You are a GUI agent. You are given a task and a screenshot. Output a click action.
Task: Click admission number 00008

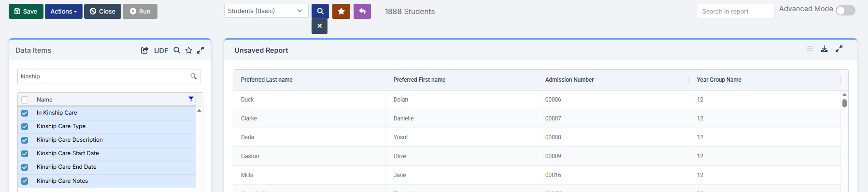coord(553,137)
